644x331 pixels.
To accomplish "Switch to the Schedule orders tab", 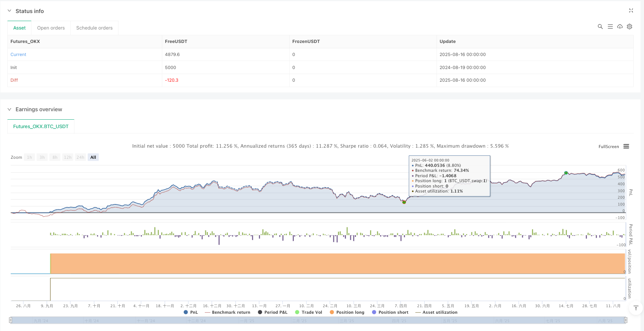I will point(94,28).
